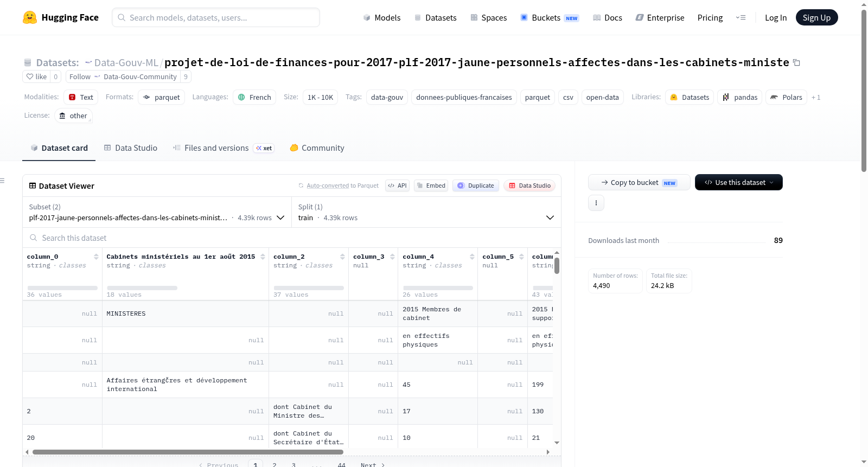
Task: Open the three-dot more options button
Action: (596, 203)
